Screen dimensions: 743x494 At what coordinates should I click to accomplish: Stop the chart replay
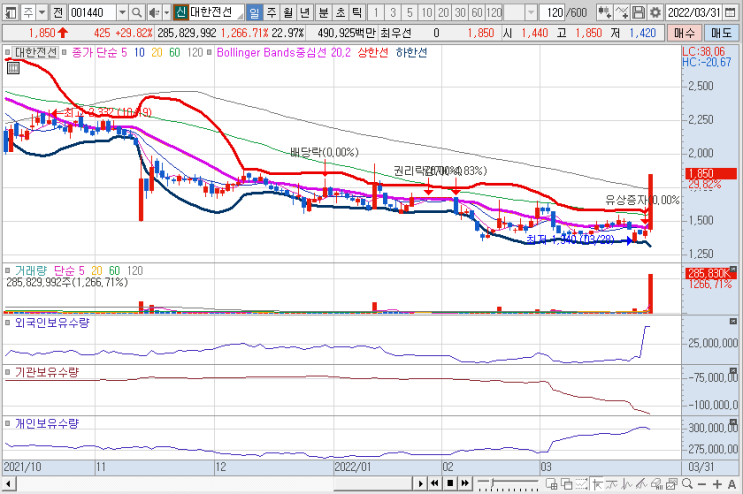(x=450, y=484)
